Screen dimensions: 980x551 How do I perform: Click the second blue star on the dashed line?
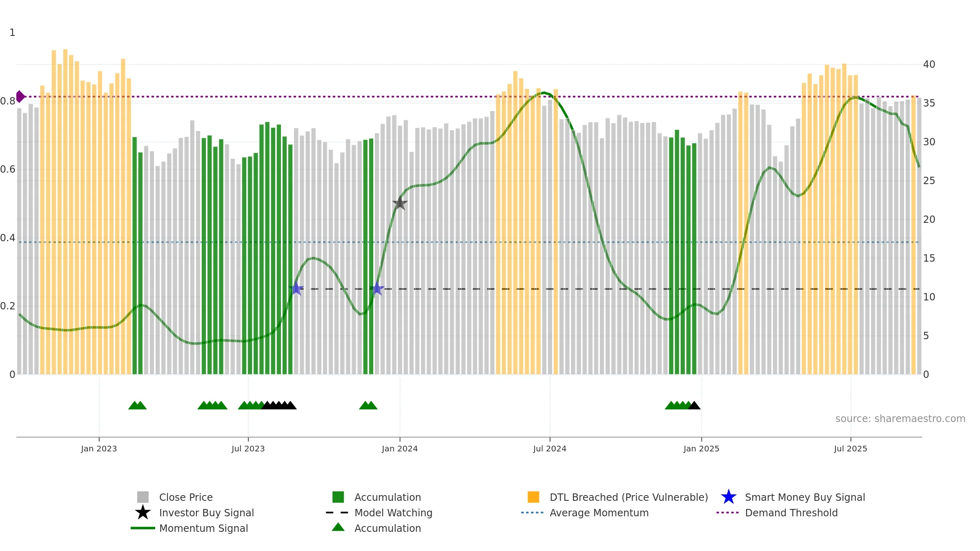[x=377, y=289]
